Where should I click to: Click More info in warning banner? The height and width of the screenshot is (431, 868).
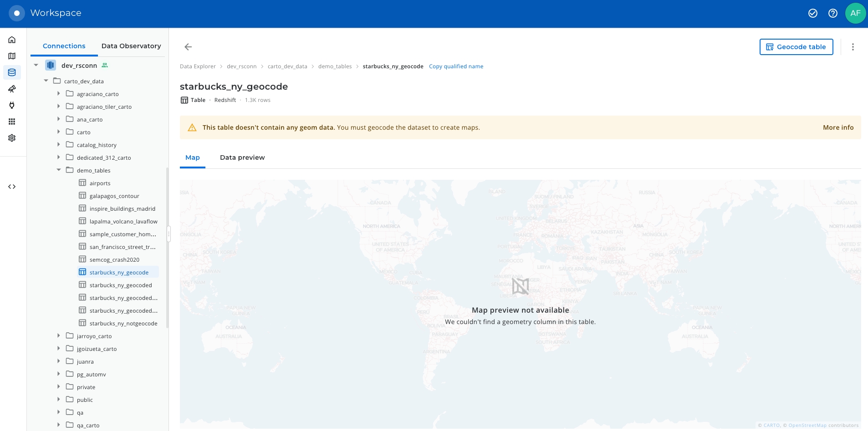coord(838,127)
